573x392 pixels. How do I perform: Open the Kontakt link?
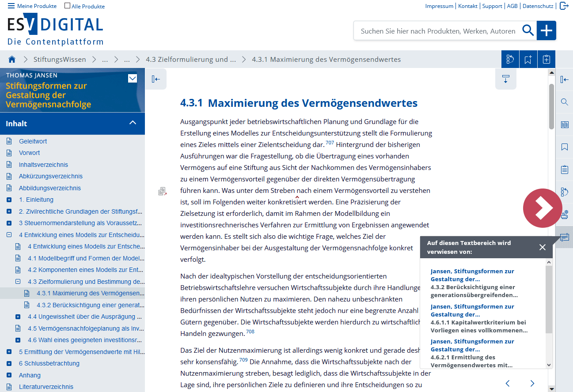[468, 6]
